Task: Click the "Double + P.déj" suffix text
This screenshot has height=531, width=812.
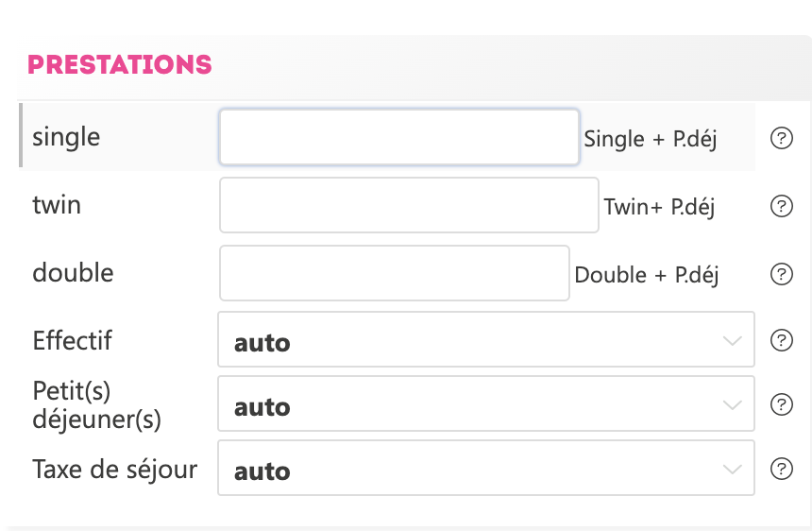Action: point(646,275)
